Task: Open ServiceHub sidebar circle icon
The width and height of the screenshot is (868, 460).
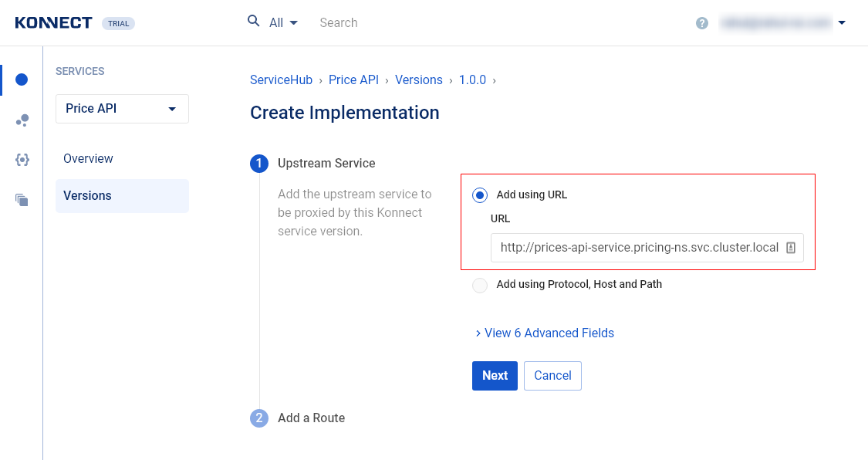Action: (x=22, y=79)
